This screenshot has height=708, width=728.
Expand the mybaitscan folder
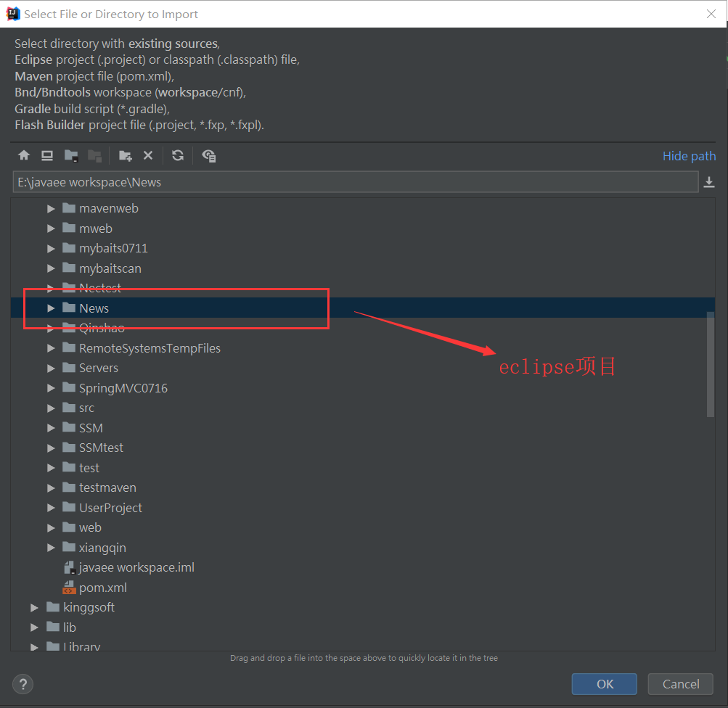click(x=51, y=268)
